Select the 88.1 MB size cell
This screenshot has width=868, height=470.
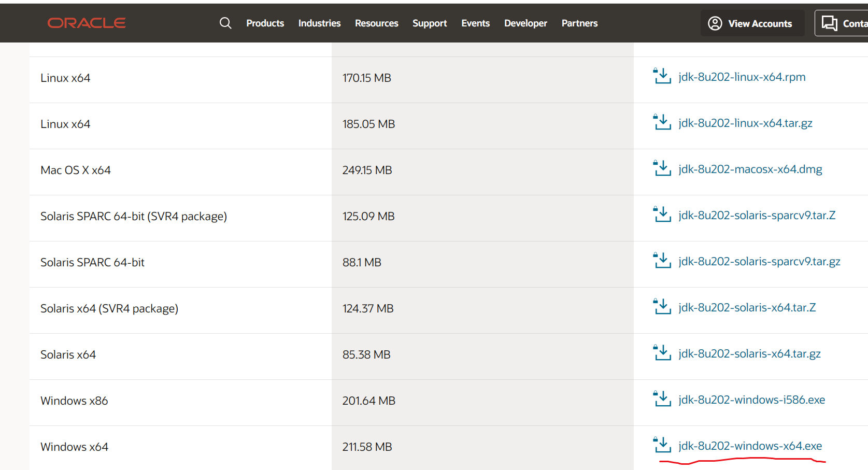(482, 264)
